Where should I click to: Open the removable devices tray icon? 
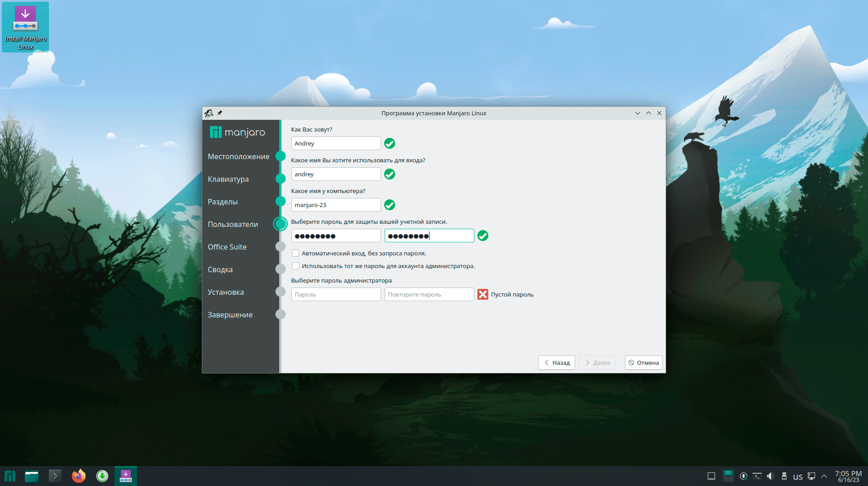pyautogui.click(x=784, y=476)
